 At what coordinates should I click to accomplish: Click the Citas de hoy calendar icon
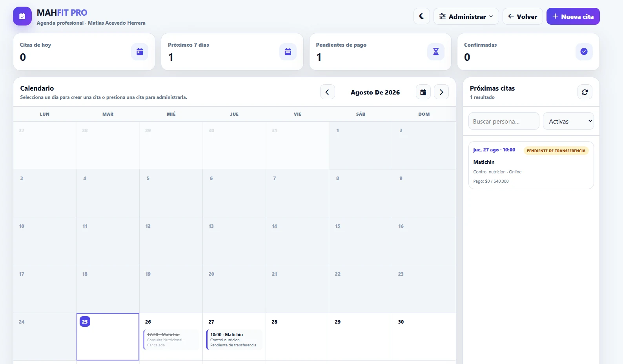[x=140, y=52]
